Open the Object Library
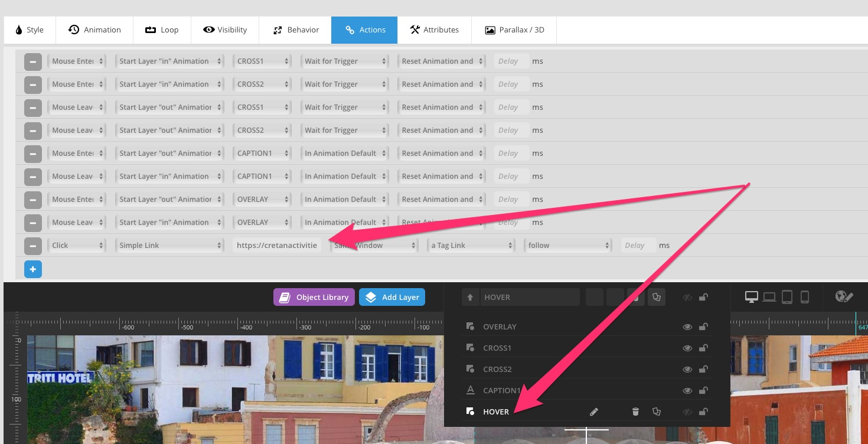Image resolution: width=868 pixels, height=444 pixels. (x=314, y=297)
